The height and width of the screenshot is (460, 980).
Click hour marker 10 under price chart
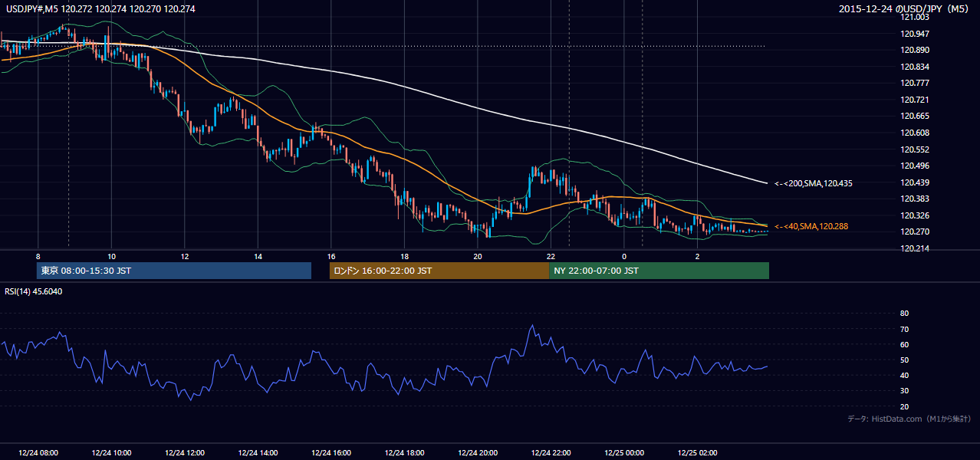click(111, 256)
